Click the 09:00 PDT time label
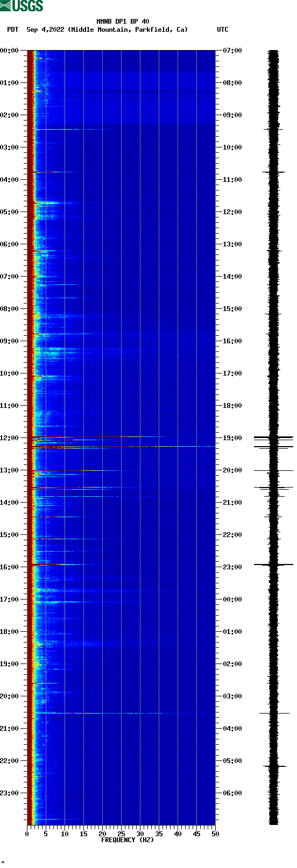The image size is (297, 868). (9, 341)
